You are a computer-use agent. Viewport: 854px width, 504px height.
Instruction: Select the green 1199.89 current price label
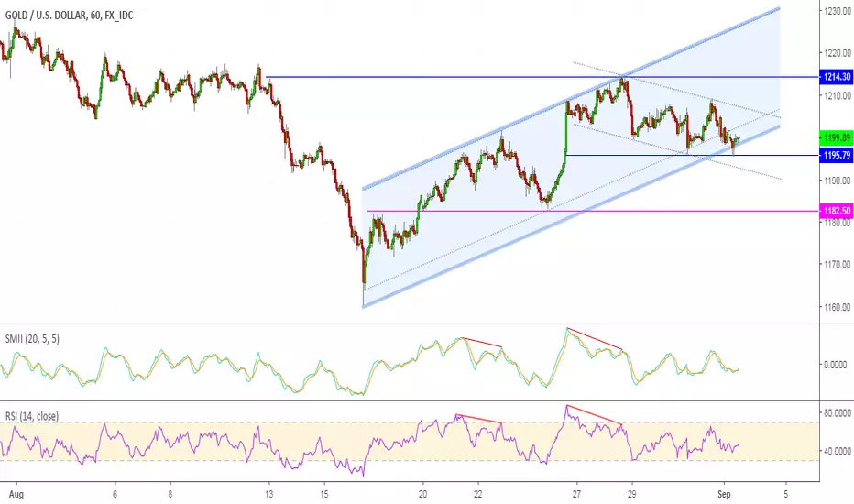[x=836, y=137]
